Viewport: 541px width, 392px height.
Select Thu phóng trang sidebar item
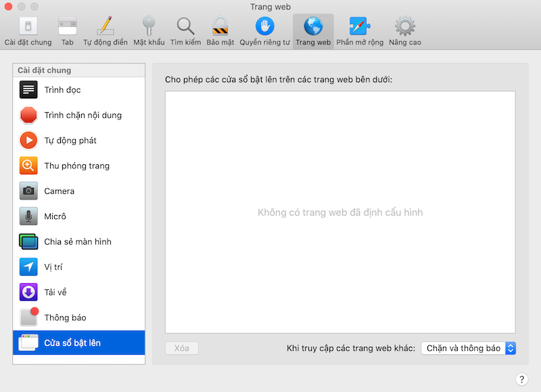click(79, 166)
